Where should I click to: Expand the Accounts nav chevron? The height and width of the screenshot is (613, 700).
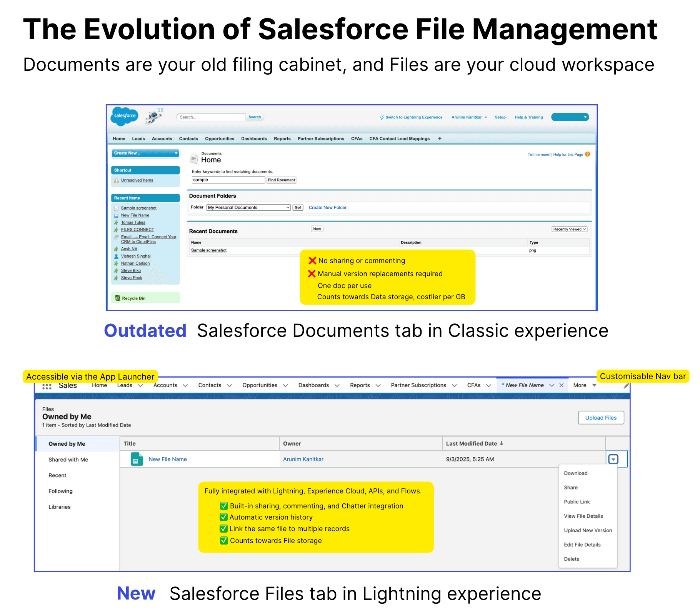185,385
